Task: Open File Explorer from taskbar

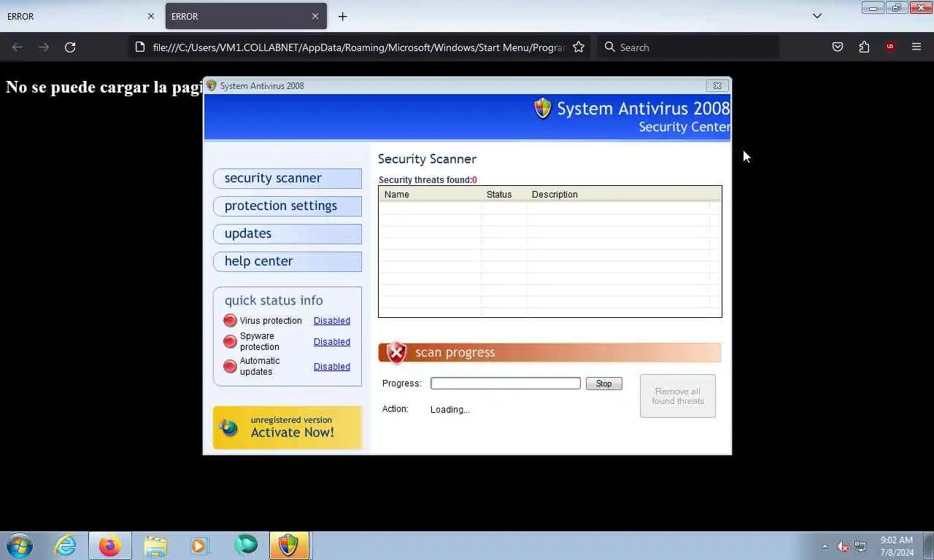Action: pos(155,545)
